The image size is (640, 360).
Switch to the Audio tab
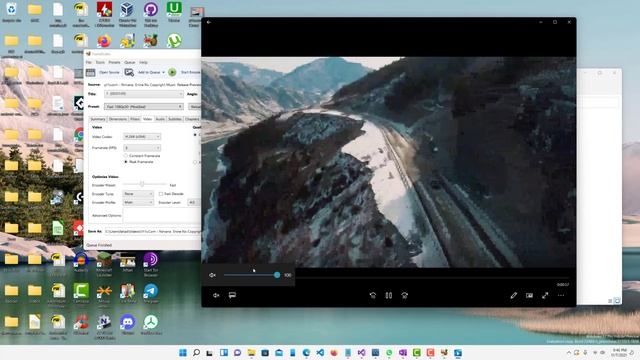pos(160,119)
